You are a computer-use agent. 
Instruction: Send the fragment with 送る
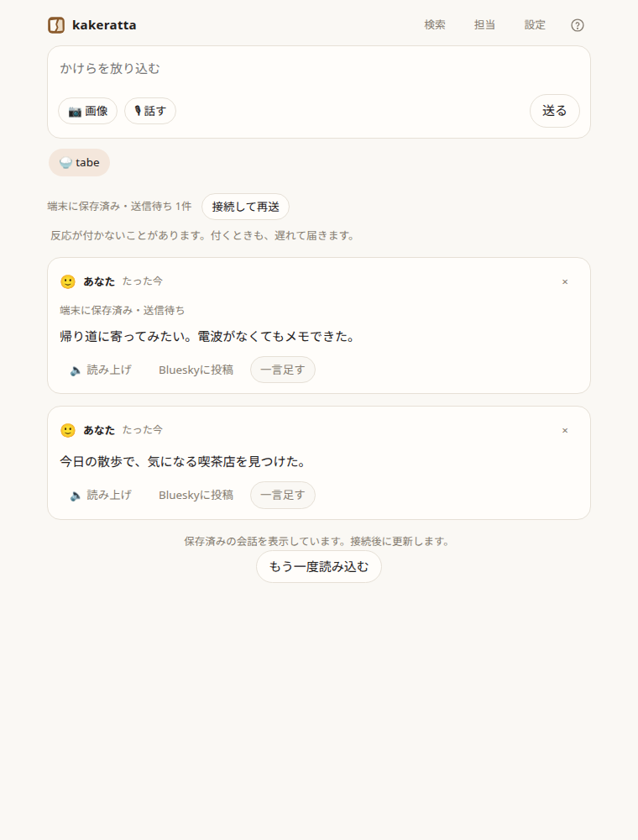pyautogui.click(x=555, y=111)
